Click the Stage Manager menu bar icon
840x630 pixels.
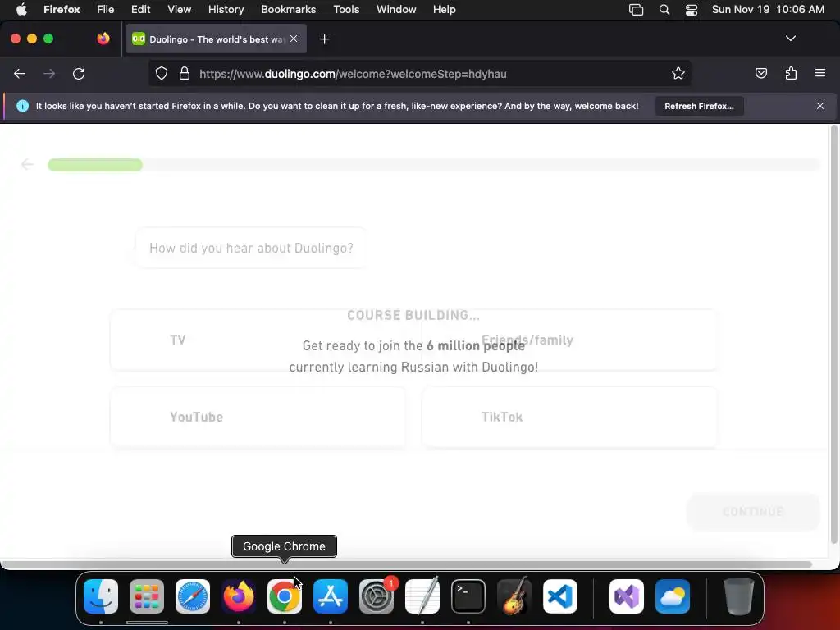coord(636,10)
